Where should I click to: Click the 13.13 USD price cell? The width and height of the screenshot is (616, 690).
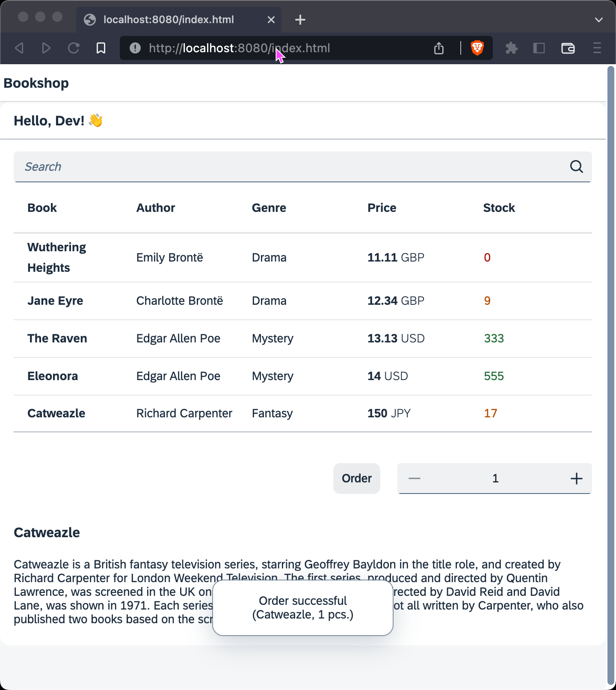coord(396,339)
